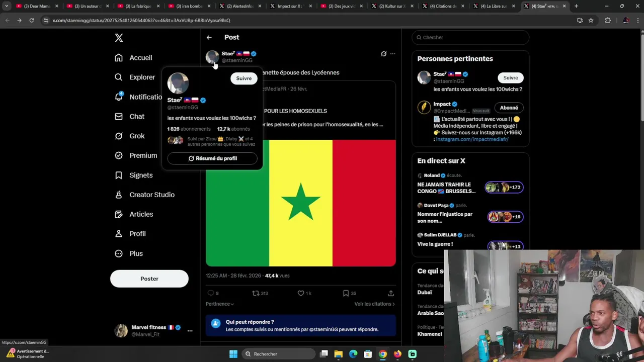The width and height of the screenshot is (644, 362).
Task: Open Profil person icon
Action: pos(119,234)
